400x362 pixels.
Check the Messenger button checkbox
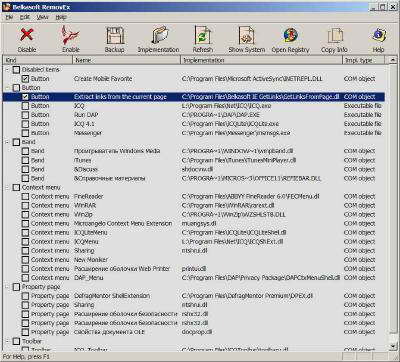tap(25, 133)
